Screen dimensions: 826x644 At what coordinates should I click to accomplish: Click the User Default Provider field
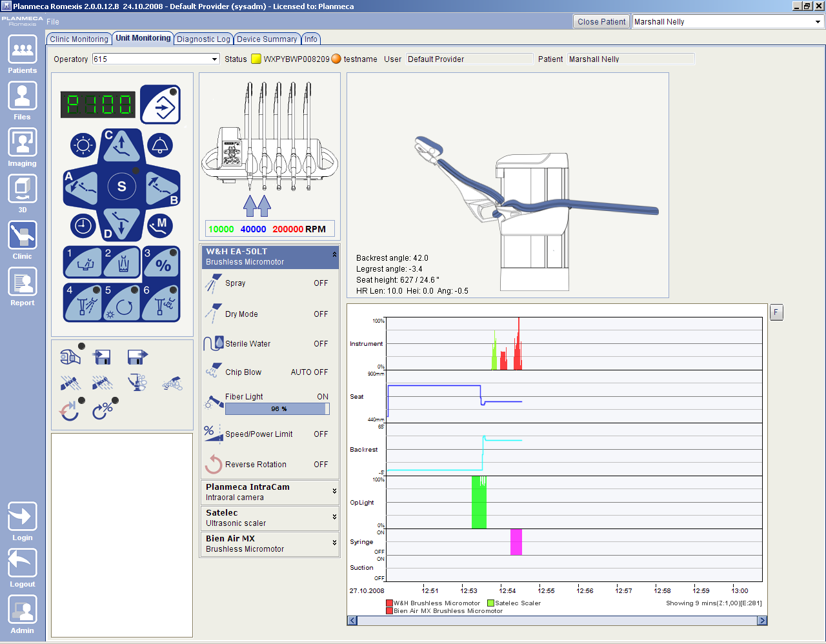click(470, 59)
